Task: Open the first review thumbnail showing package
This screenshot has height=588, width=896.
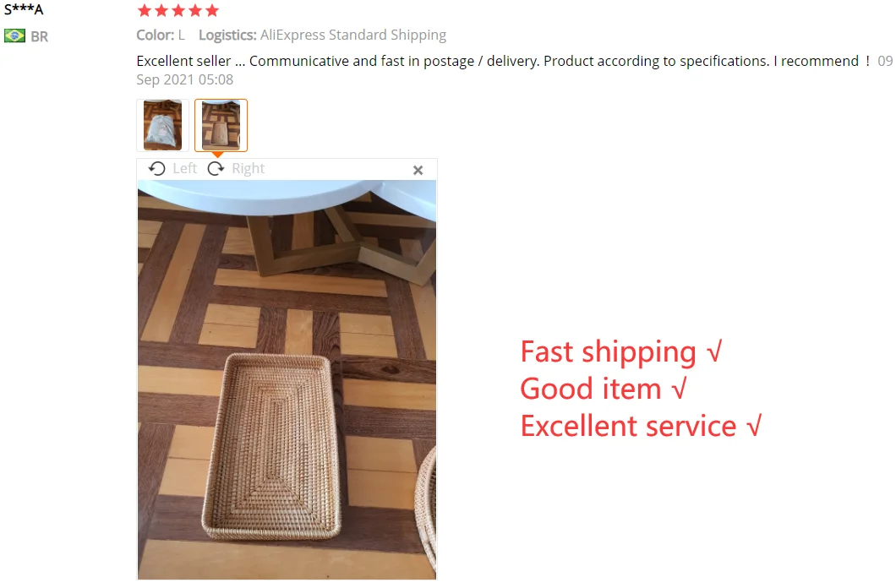Action: (x=162, y=125)
